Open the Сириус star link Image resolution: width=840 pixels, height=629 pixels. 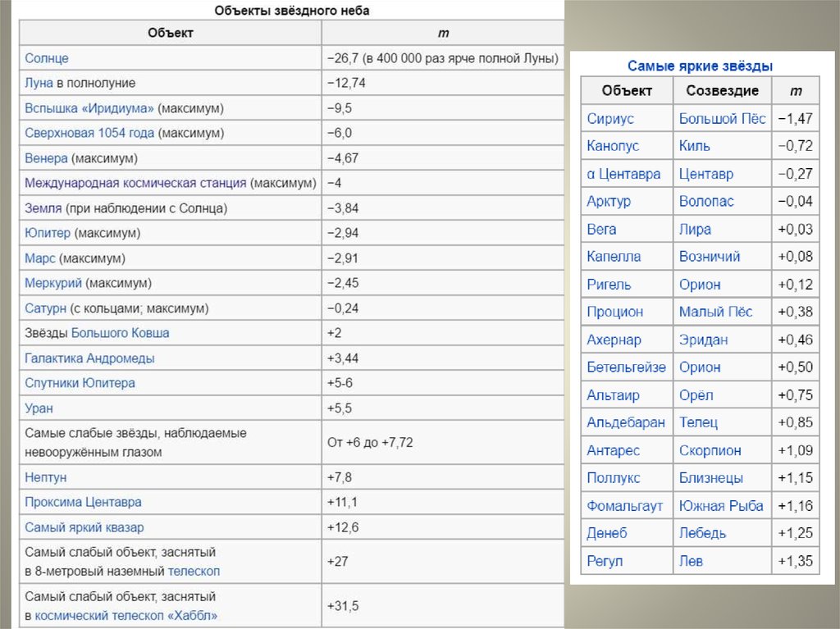pyautogui.click(x=610, y=118)
